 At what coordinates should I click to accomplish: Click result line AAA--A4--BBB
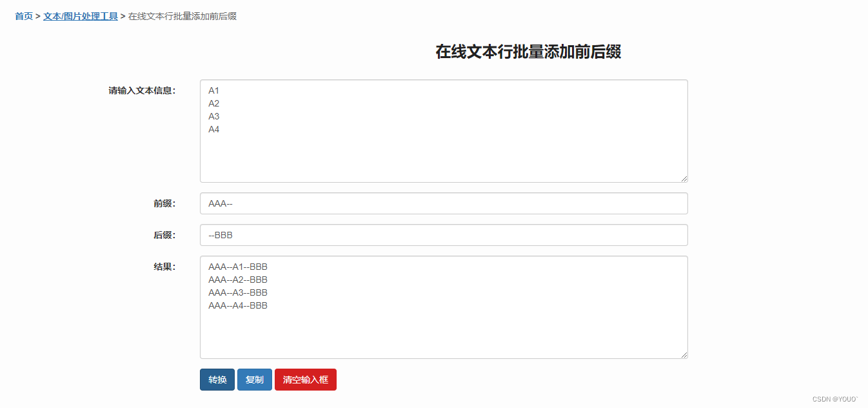(x=238, y=305)
